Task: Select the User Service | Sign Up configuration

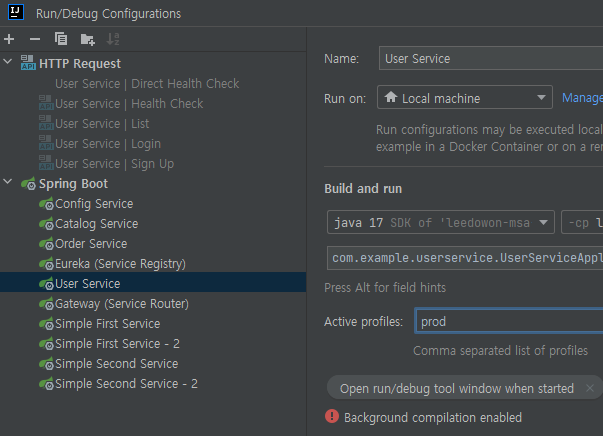Action: (153, 163)
